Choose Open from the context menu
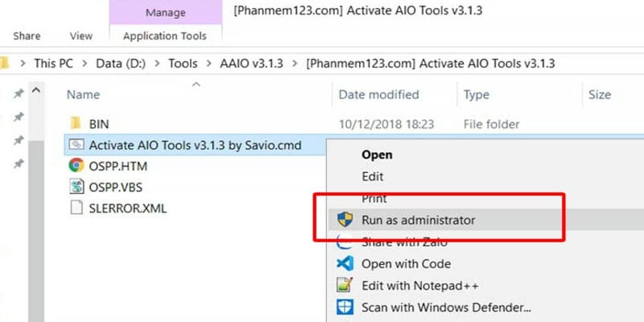The width and height of the screenshot is (644, 322). (x=377, y=154)
